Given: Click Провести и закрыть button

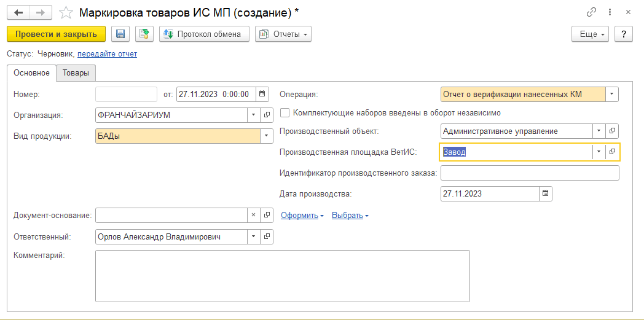Looking at the screenshot, I should [x=56, y=34].
